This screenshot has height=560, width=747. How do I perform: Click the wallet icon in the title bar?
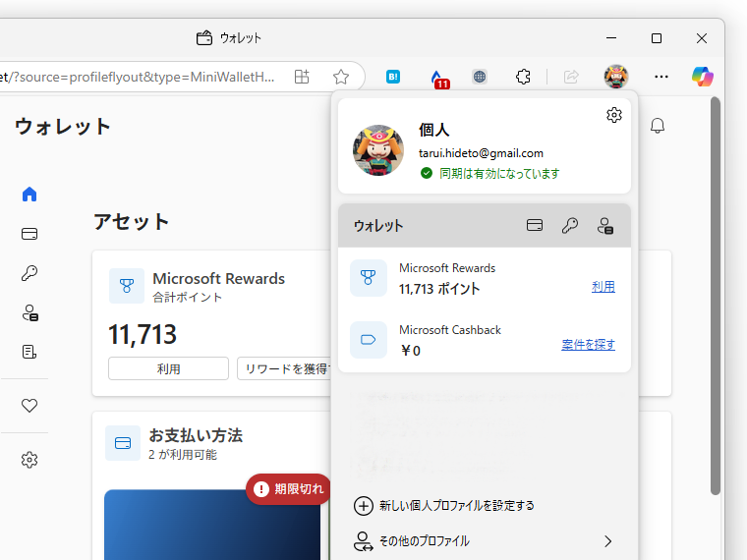point(204,38)
